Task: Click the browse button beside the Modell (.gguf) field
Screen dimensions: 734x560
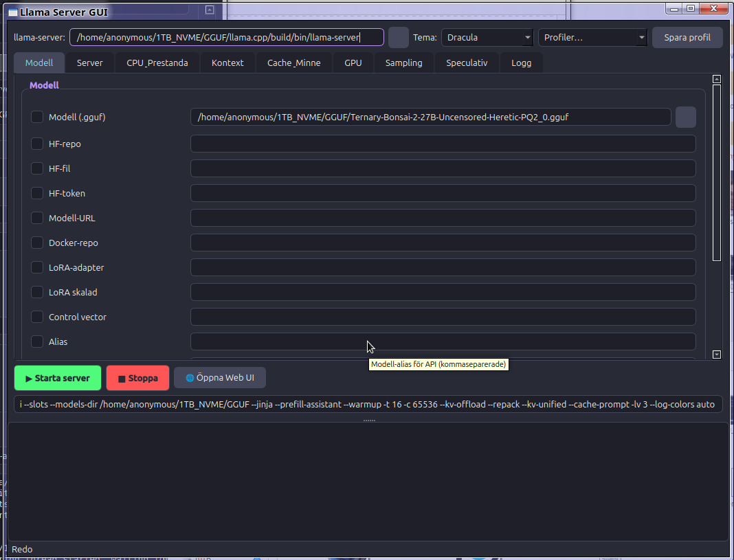Action: 685,117
